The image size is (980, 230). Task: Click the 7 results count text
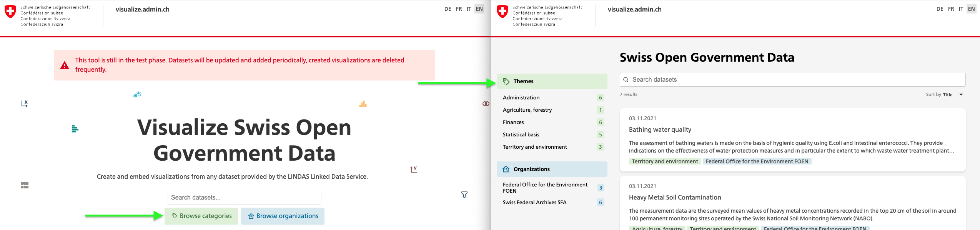629,94
